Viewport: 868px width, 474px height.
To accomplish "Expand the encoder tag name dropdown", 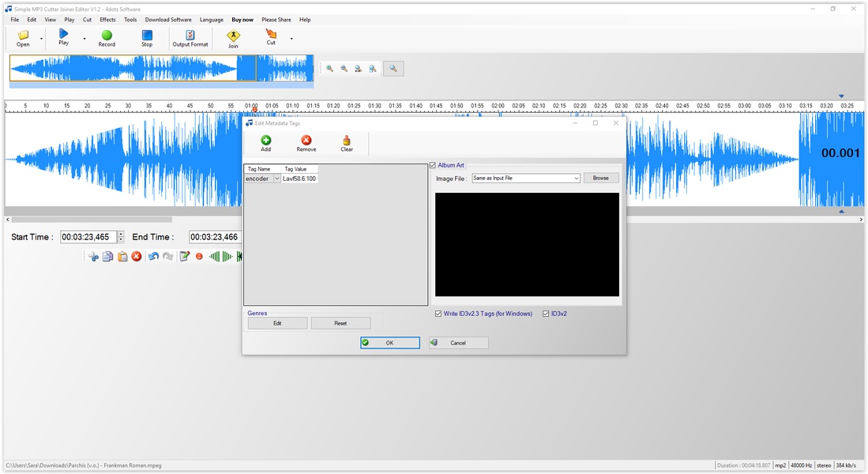I will [276, 179].
